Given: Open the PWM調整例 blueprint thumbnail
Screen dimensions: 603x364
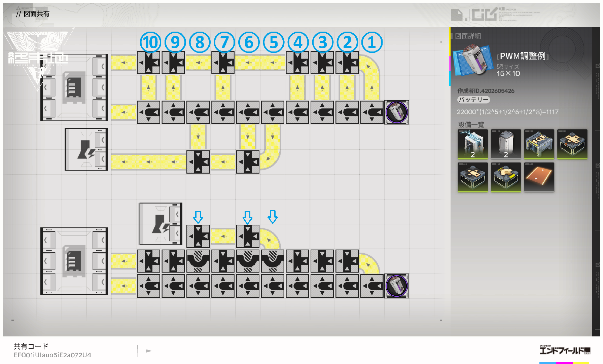Looking at the screenshot, I should tap(473, 61).
